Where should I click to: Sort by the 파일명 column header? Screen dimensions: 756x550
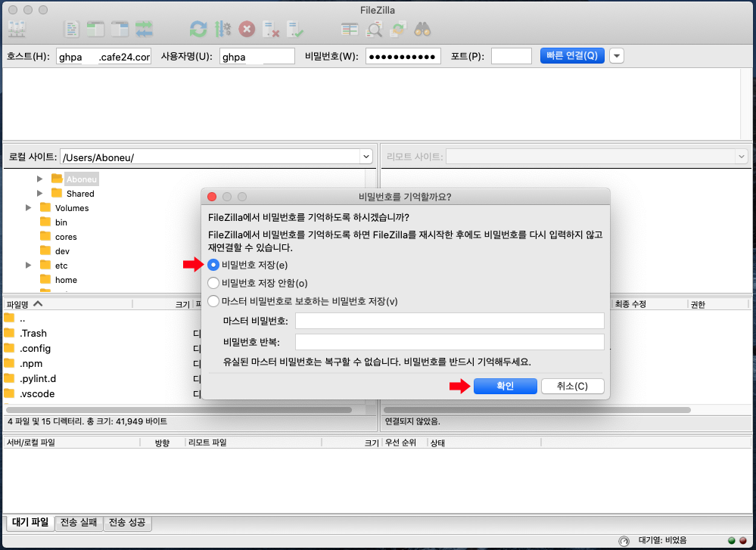click(67, 304)
